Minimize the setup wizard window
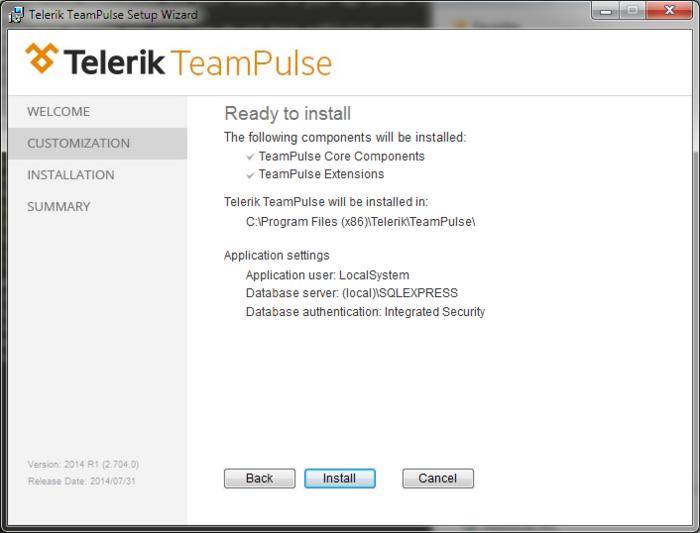Screen dimensions: 700x533 click(x=605, y=10)
